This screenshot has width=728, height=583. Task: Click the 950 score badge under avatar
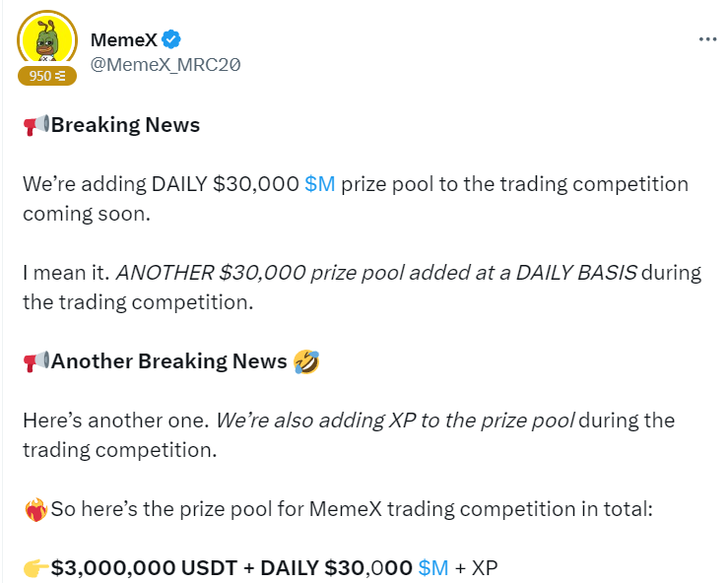click(47, 75)
